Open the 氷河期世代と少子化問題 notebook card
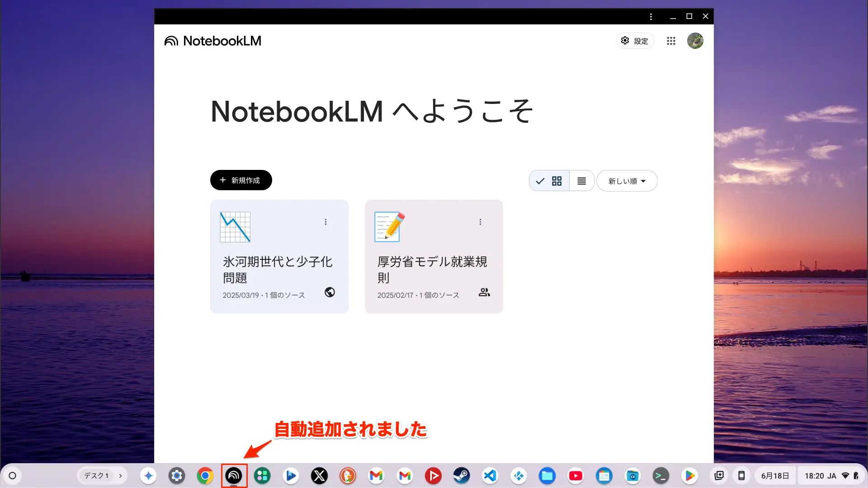The image size is (868, 488). (279, 257)
